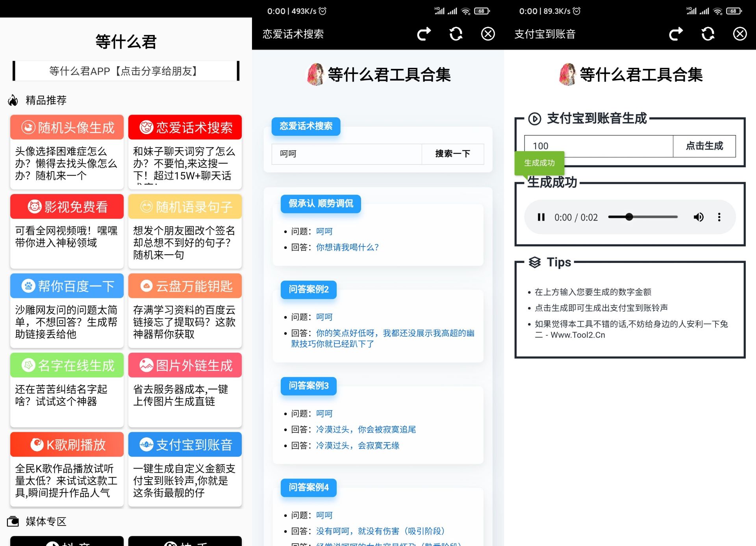Close the 恋爱话术搜索 page
This screenshot has width=756, height=546.
[488, 34]
